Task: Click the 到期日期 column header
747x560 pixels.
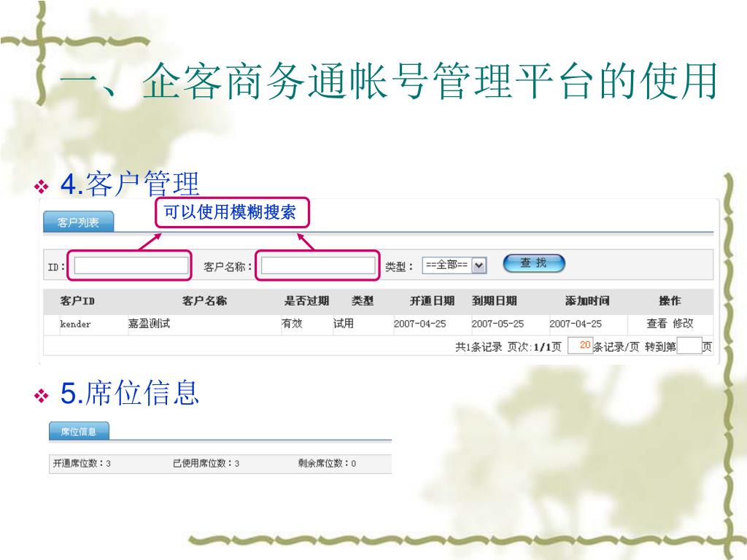Action: tap(494, 301)
